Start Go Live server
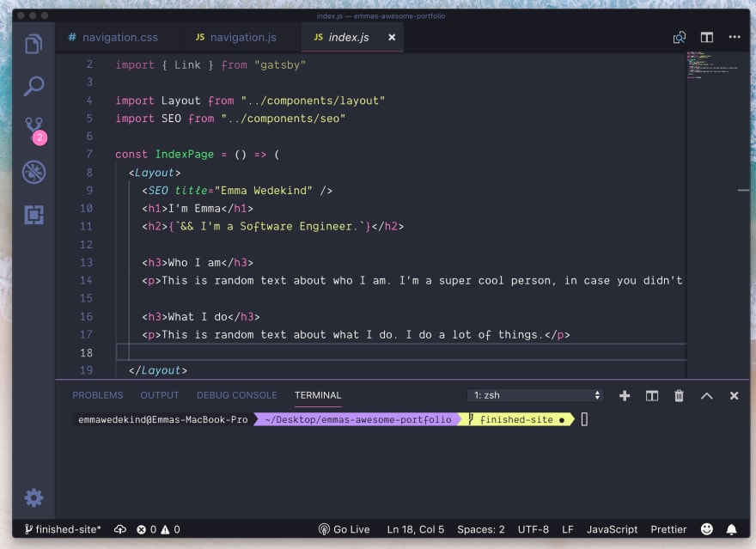 [x=344, y=529]
